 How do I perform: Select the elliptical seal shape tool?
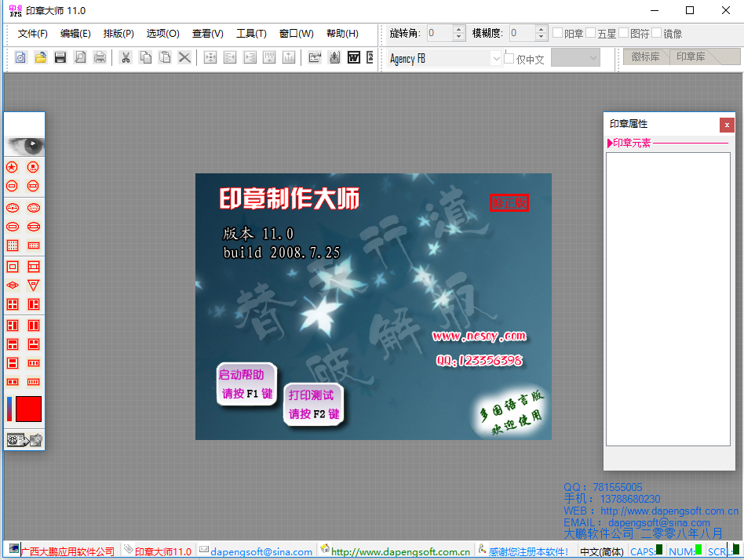pos(12,205)
